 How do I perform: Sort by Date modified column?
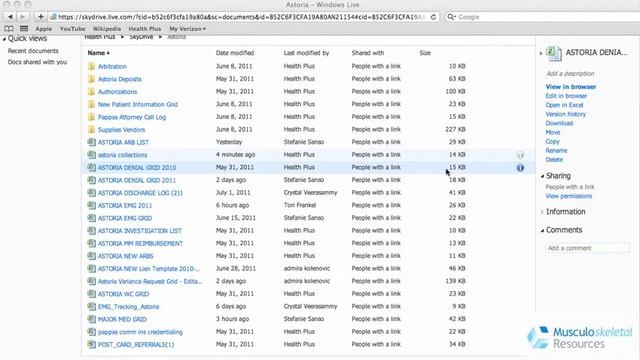coord(235,53)
